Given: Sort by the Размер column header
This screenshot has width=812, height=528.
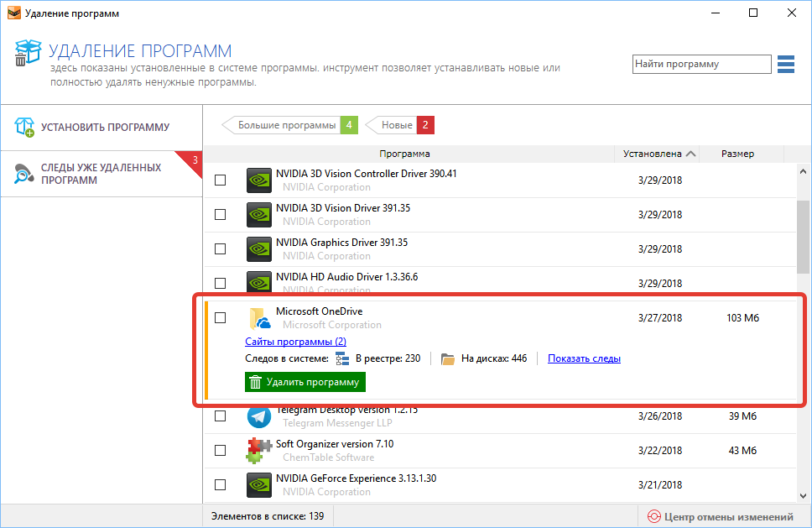Looking at the screenshot, I should [x=742, y=154].
